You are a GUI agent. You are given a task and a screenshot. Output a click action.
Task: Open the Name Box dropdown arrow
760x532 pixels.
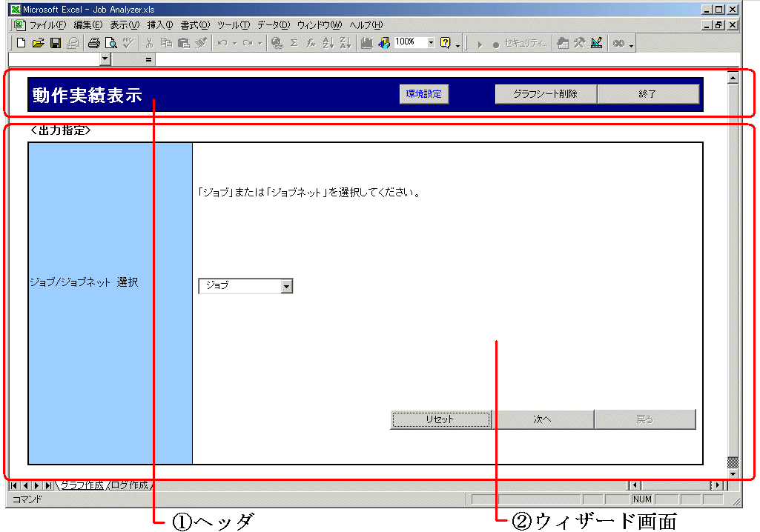pyautogui.click(x=105, y=59)
